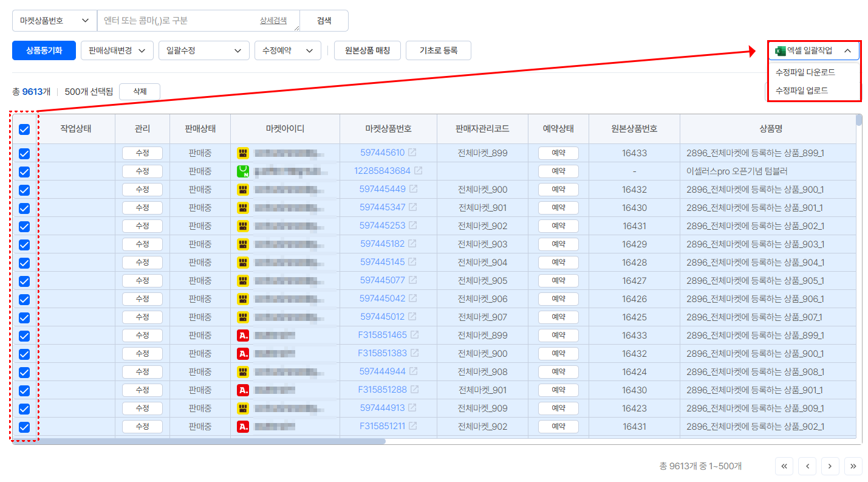Open the 마켓상품번호 search type dropdown
868x482 pixels.
tap(55, 21)
